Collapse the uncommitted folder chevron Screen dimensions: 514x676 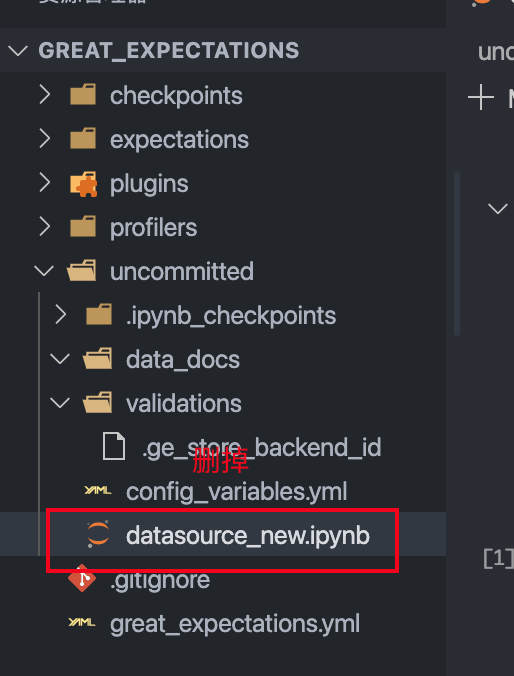pyautogui.click(x=44, y=271)
